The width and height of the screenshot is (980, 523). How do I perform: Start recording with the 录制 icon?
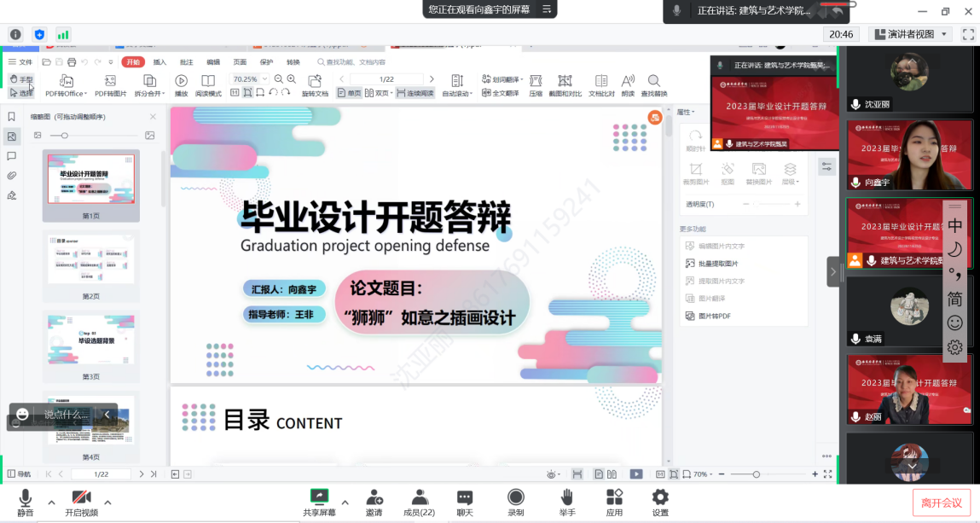point(515,497)
